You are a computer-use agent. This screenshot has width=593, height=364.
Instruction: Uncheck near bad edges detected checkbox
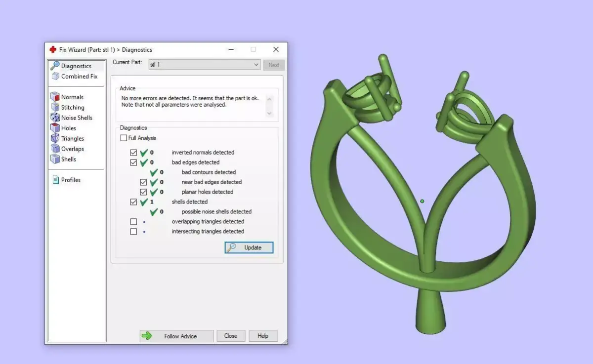tap(143, 182)
